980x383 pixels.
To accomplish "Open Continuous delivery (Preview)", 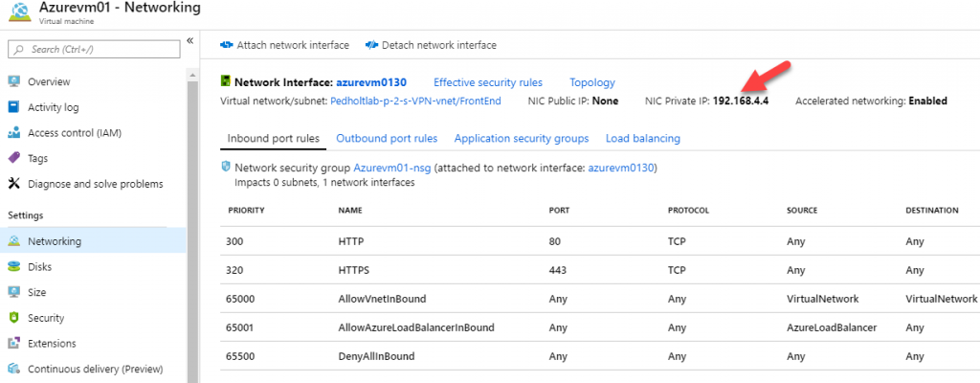I will [93, 369].
